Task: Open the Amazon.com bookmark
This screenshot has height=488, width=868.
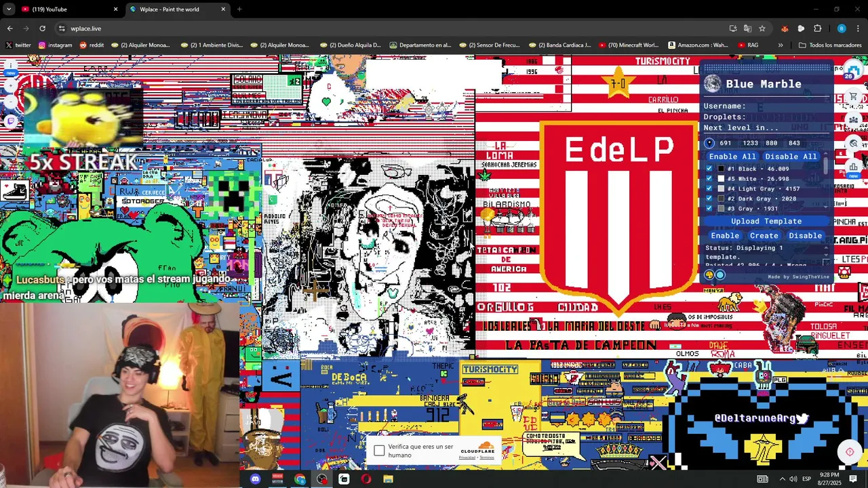Action: click(698, 45)
